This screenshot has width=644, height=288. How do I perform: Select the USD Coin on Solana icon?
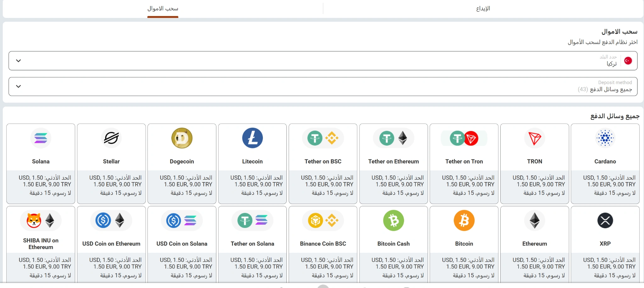(x=182, y=220)
